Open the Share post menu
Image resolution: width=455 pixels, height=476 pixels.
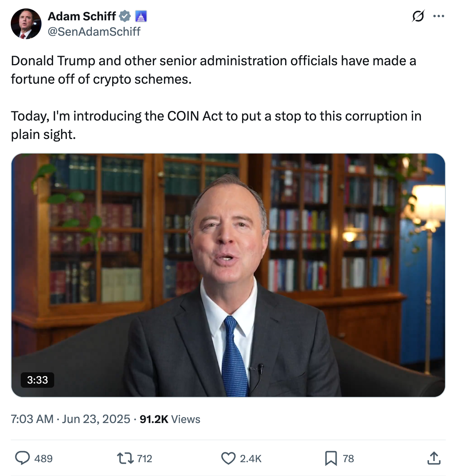(434, 458)
